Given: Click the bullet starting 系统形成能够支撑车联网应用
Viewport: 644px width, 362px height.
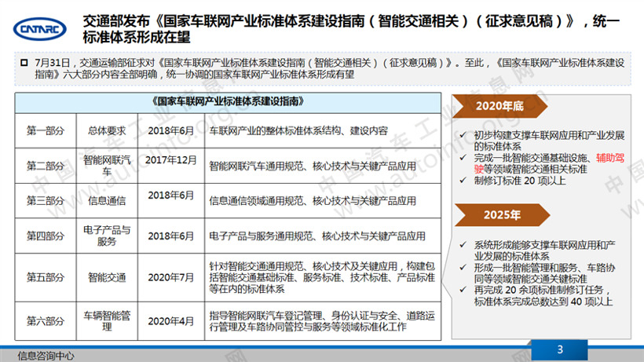Looking at the screenshot, I should 544,250.
